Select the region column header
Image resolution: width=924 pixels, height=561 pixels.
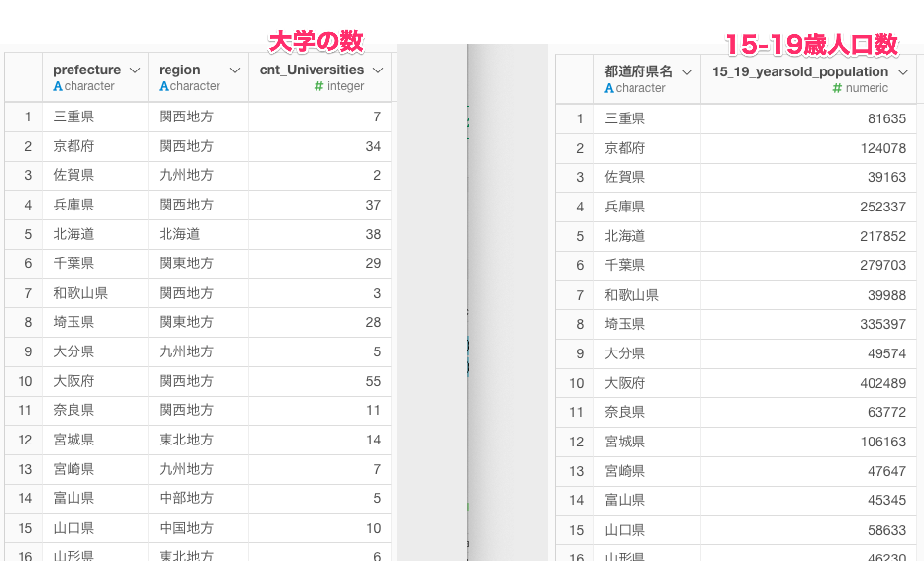point(198,77)
